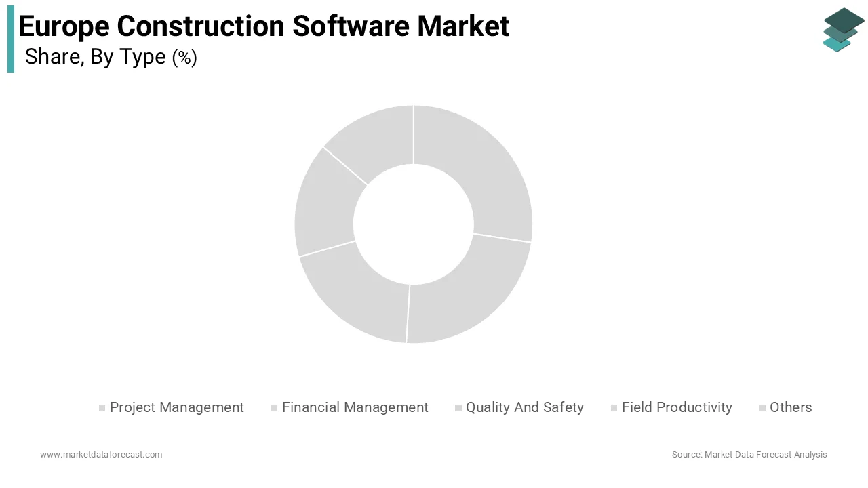Screen dimensions: 868x488
Task: Open www.marketdataforecast.com link
Action: pos(101,454)
